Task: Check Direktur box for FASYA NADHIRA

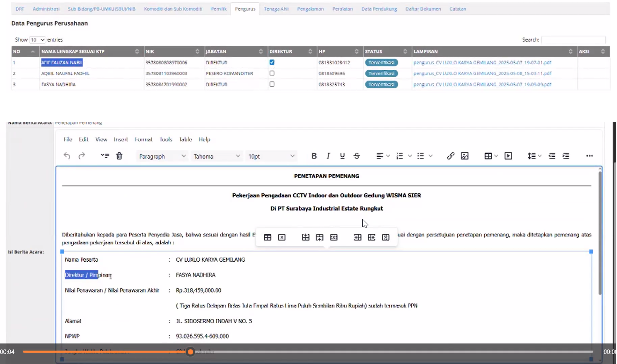Action: [272, 84]
